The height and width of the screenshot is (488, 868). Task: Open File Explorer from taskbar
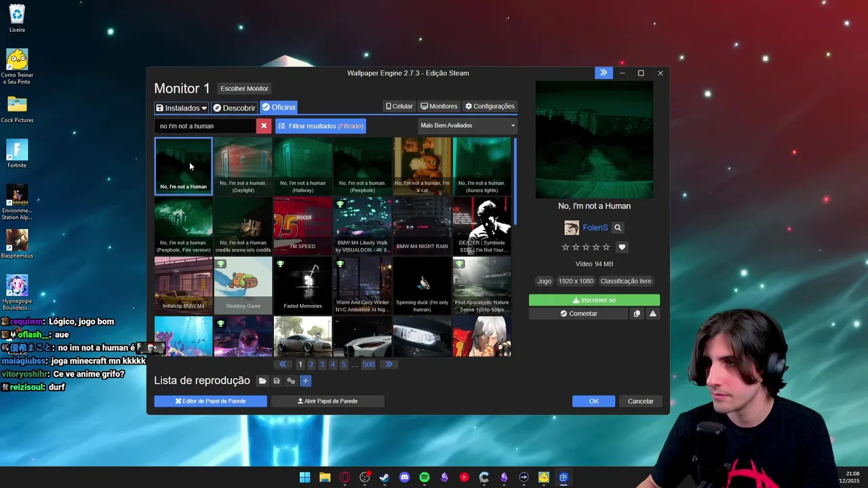[x=325, y=477]
